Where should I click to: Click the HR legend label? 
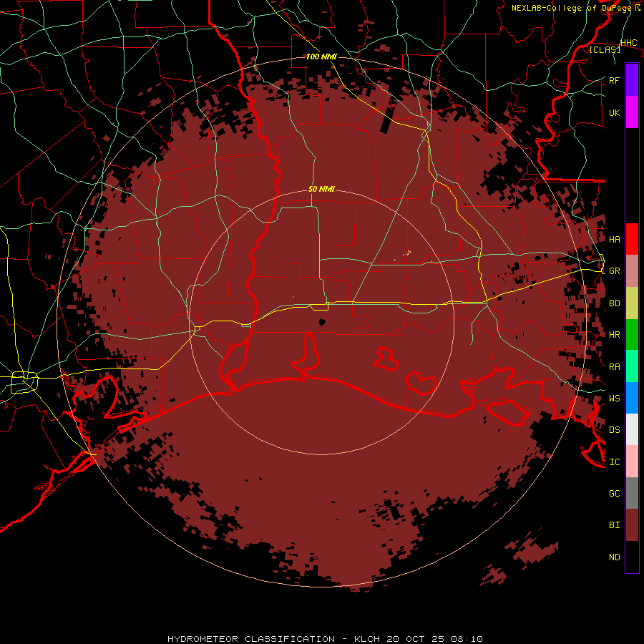(x=615, y=335)
